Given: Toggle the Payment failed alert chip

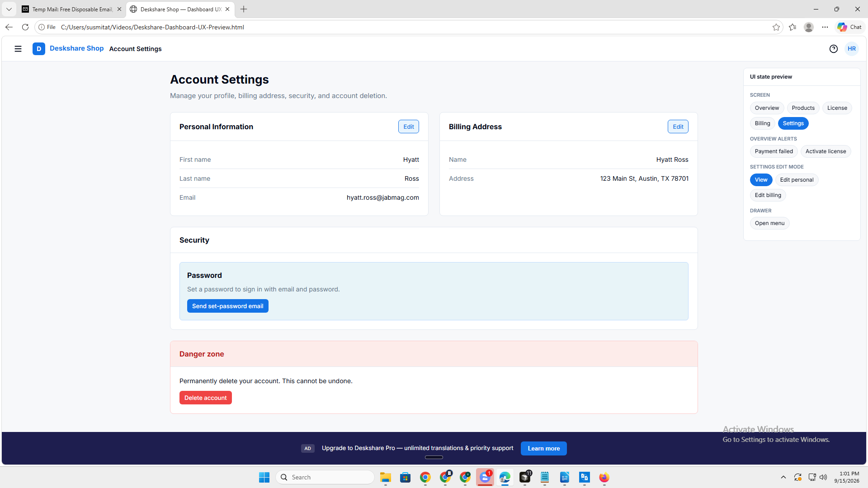Looking at the screenshot, I should point(774,151).
